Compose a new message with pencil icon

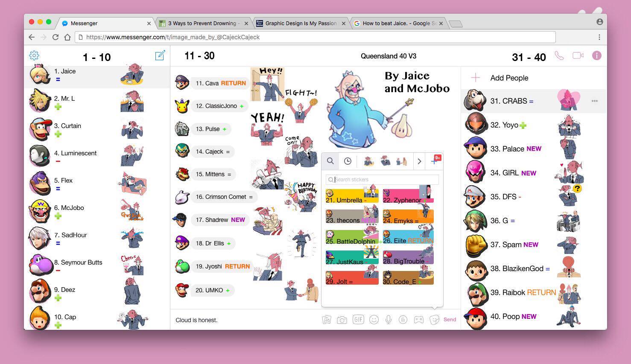[160, 55]
